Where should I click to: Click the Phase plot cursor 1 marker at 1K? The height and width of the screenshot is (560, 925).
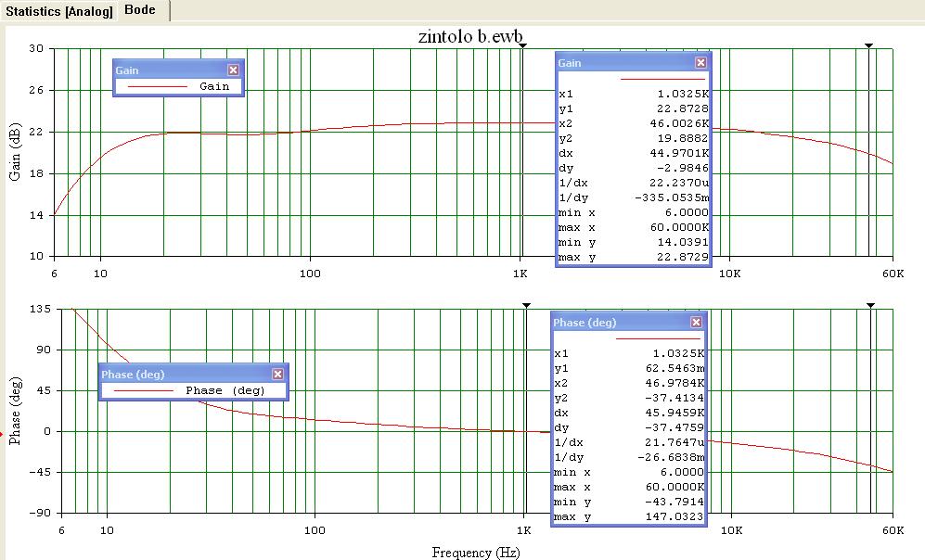point(526,305)
